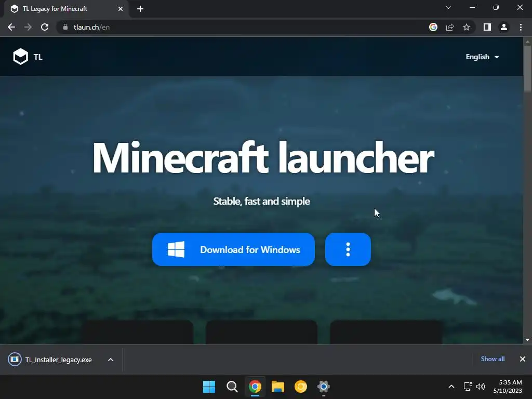Viewport: 532px width, 399px height.
Task: Toggle the browser side panel icon
Action: [487, 27]
